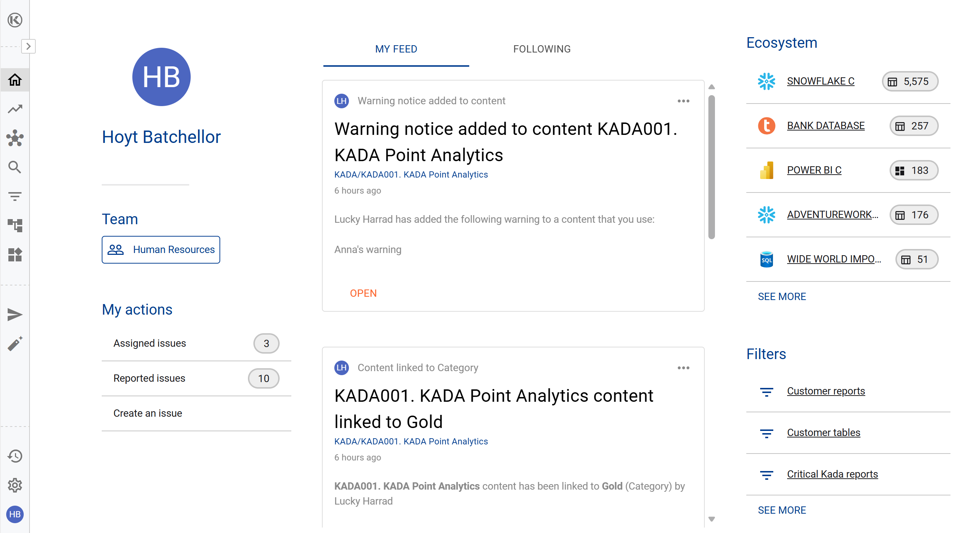Open the lineage tree sidebar icon

[x=15, y=225]
